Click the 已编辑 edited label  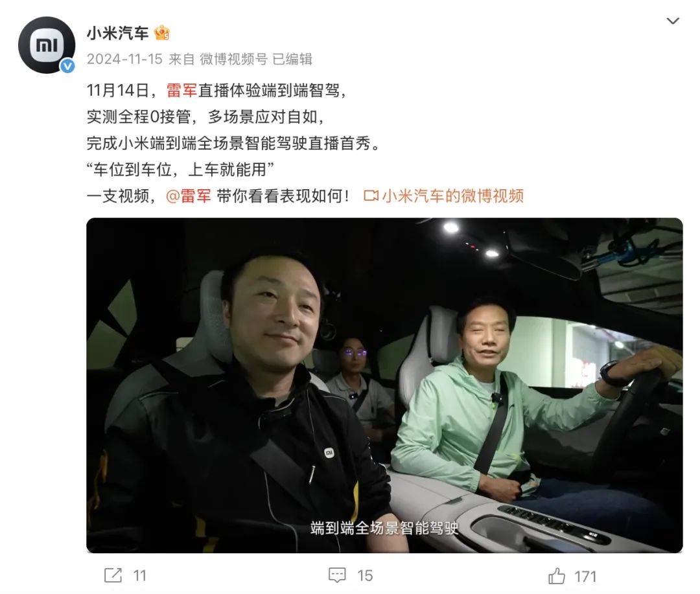pyautogui.click(x=292, y=59)
